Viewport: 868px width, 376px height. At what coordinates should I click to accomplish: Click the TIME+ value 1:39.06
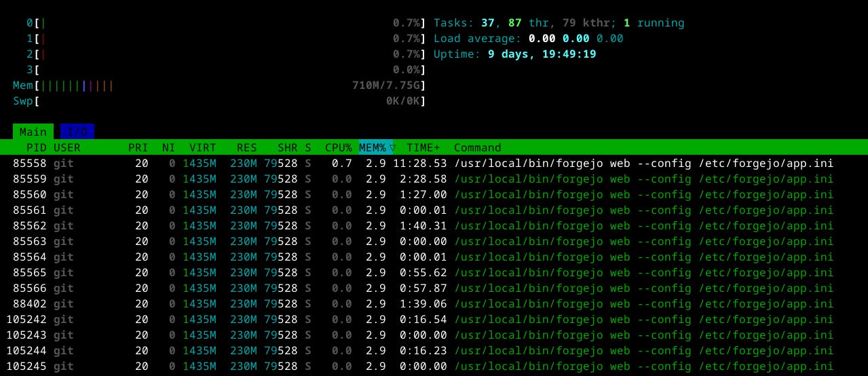423,303
